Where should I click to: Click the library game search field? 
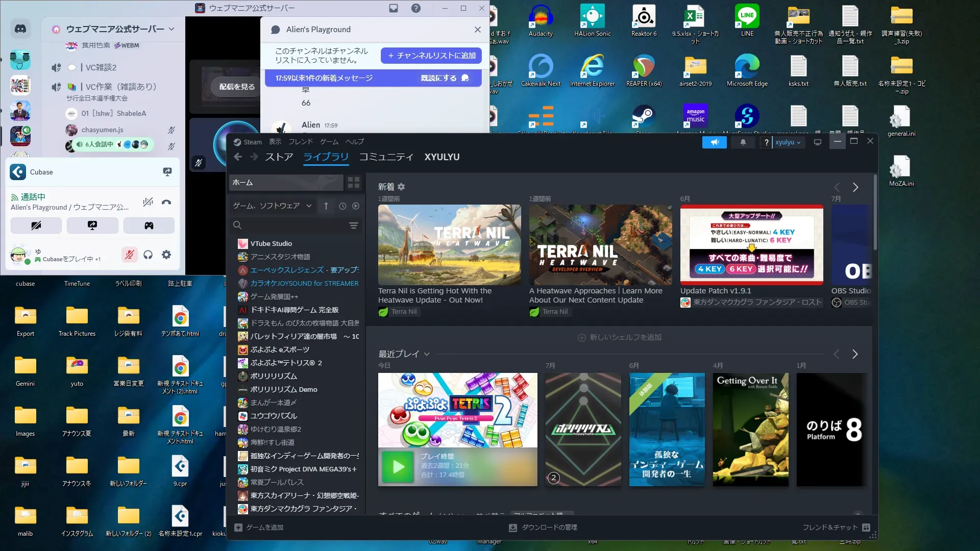(x=291, y=226)
